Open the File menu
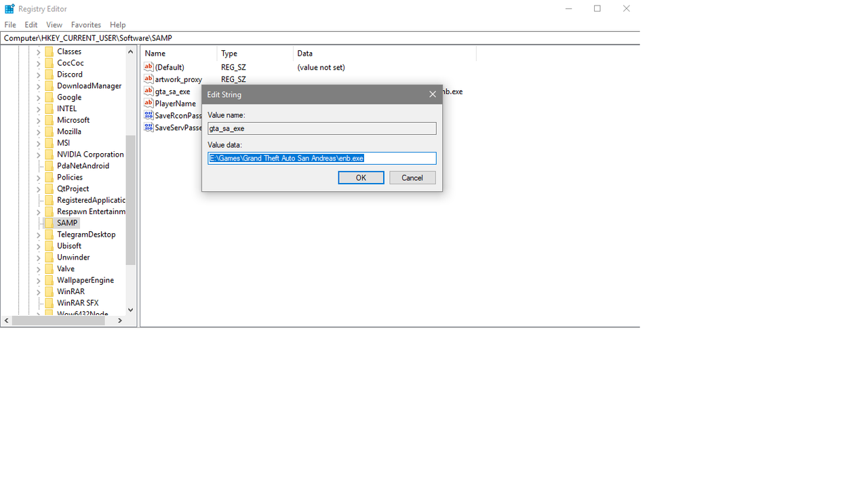 click(10, 24)
